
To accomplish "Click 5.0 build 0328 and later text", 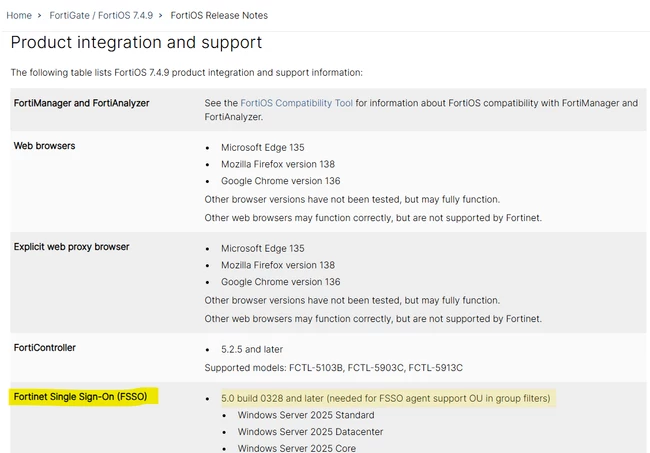I will pyautogui.click(x=386, y=398).
